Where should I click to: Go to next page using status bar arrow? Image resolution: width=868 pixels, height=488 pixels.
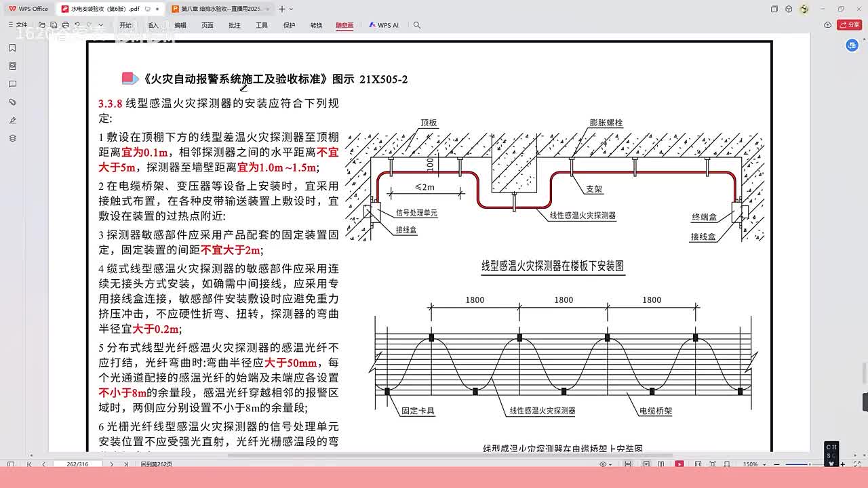(112, 464)
